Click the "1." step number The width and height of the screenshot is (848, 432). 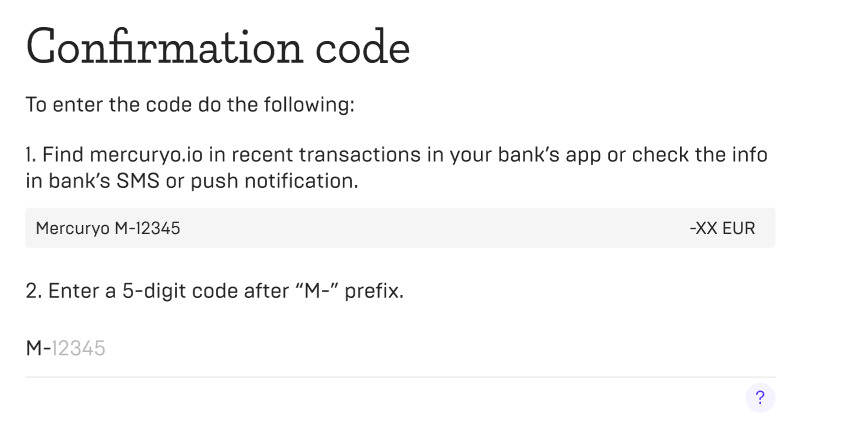tap(32, 156)
